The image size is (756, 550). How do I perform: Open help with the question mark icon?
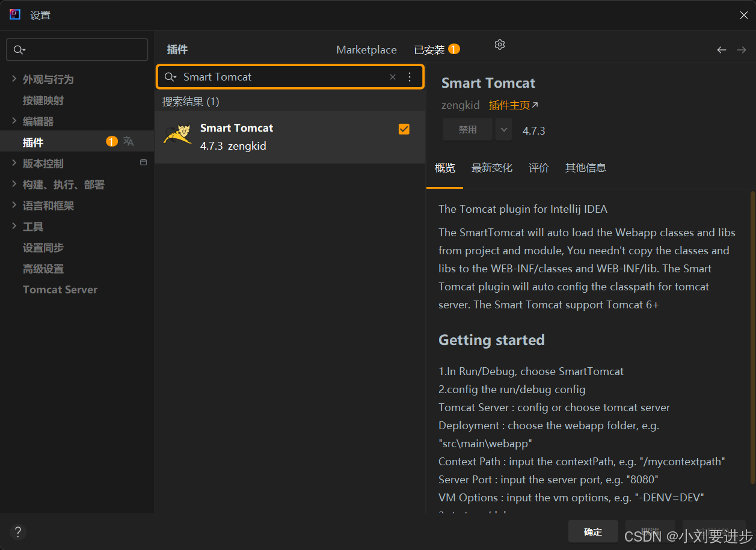tap(18, 532)
